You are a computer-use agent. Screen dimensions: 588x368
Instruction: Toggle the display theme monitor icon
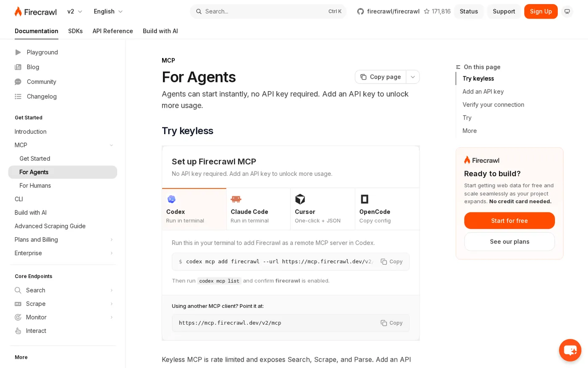pyautogui.click(x=567, y=11)
